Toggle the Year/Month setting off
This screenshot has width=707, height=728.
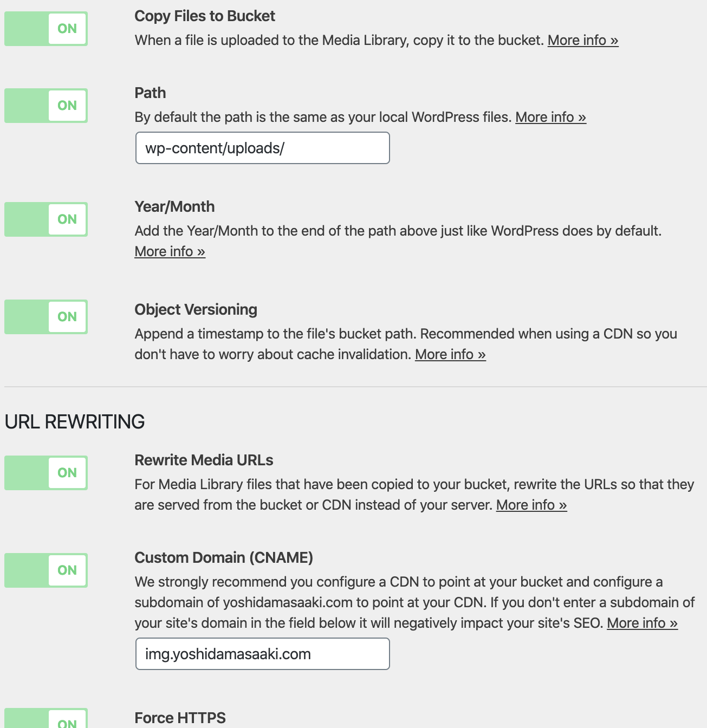pyautogui.click(x=46, y=219)
